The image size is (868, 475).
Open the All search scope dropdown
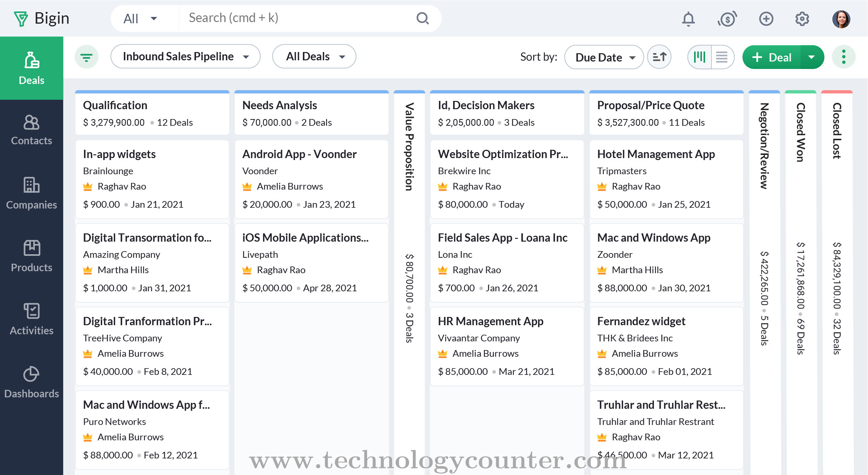(140, 19)
